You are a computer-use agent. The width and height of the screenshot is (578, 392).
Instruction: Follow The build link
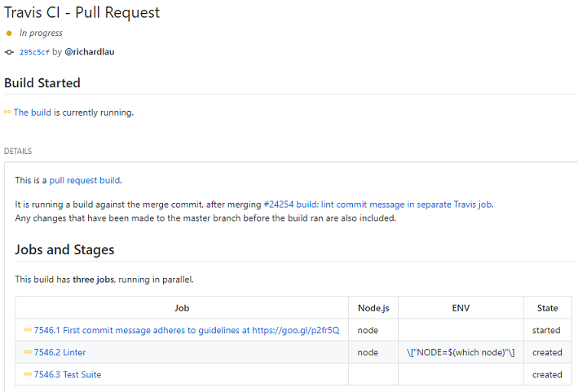[x=33, y=112]
